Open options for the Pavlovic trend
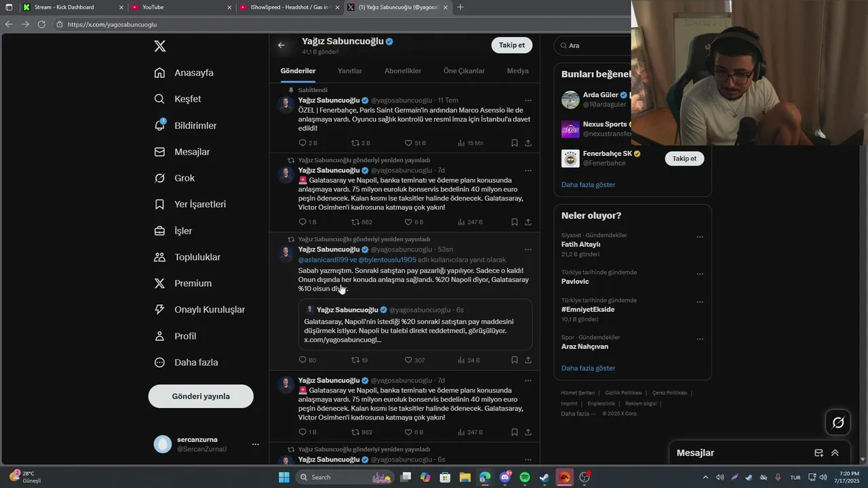 point(700,274)
